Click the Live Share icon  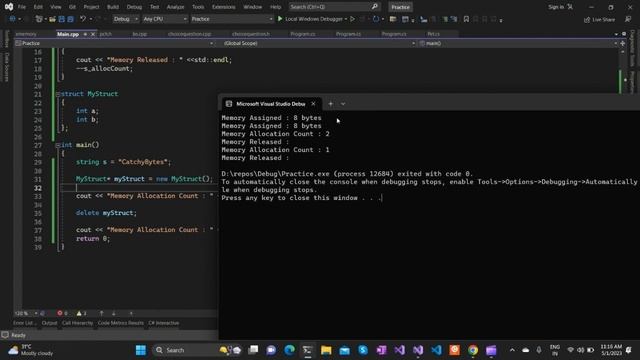(x=587, y=20)
